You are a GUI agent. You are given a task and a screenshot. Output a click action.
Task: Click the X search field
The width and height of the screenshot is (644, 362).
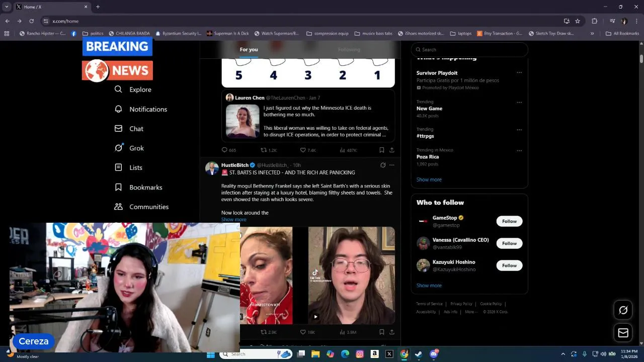point(469,49)
